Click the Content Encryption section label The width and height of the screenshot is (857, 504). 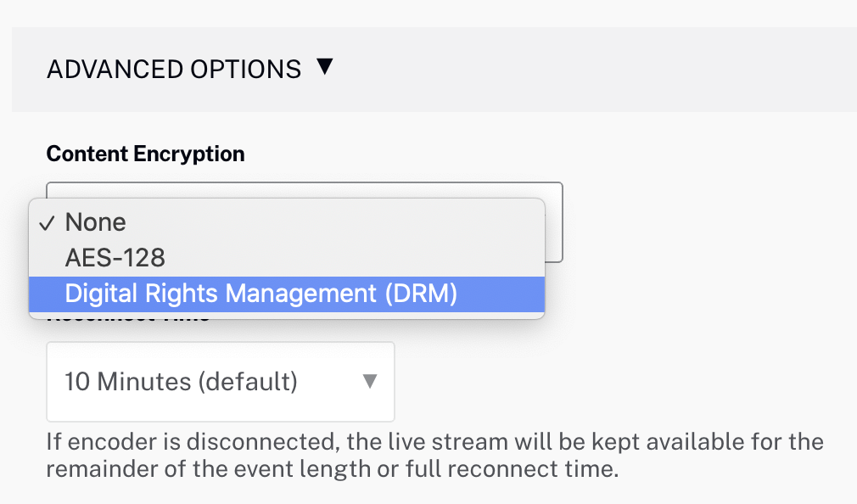point(145,154)
